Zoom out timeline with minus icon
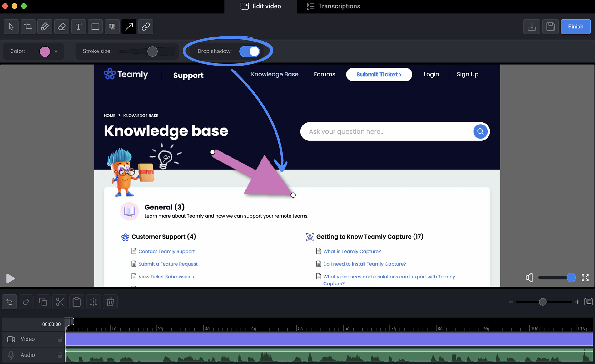Viewport: 595px width, 364px height. coord(511,302)
